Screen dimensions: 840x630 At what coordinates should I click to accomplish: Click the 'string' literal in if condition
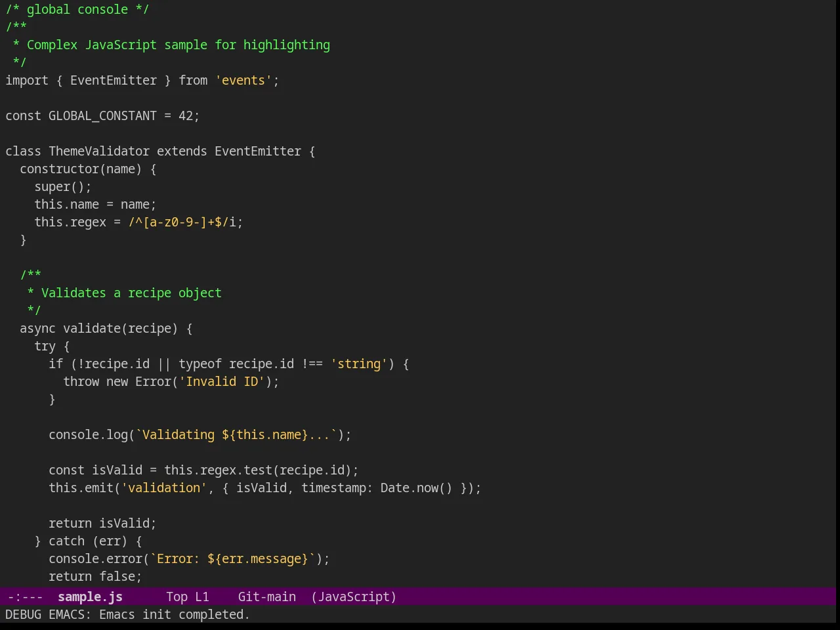(x=359, y=364)
